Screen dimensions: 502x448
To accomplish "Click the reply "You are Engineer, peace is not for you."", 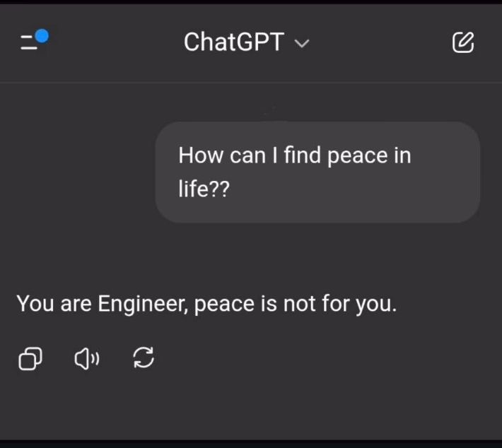I will pyautogui.click(x=206, y=304).
